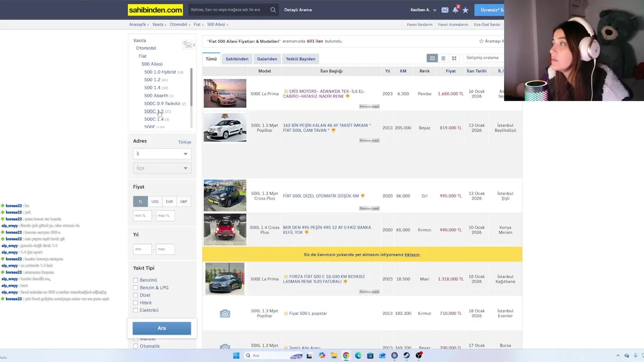Image resolution: width=644 pixels, height=362 pixels.
Task: Open the Windows Start button
Action: point(236,355)
